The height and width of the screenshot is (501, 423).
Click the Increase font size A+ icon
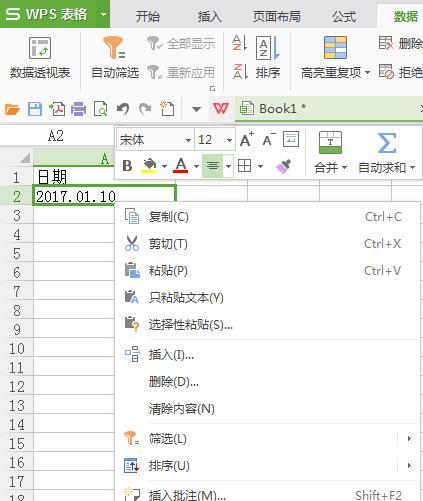[247, 139]
